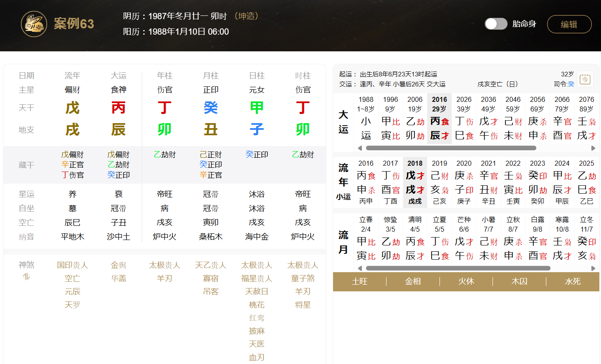601x364 pixels.
Task: Click the rabbit logo avatar
Action: [x=34, y=24]
